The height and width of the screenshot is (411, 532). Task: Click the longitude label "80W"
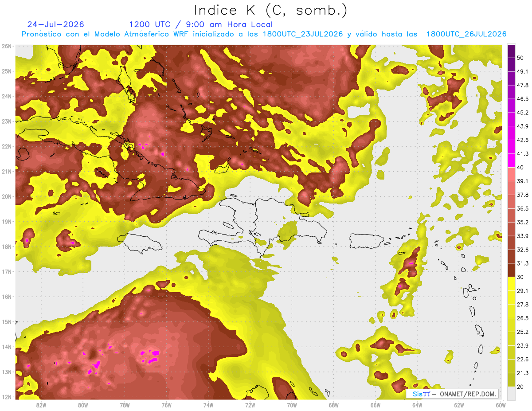(x=83, y=405)
